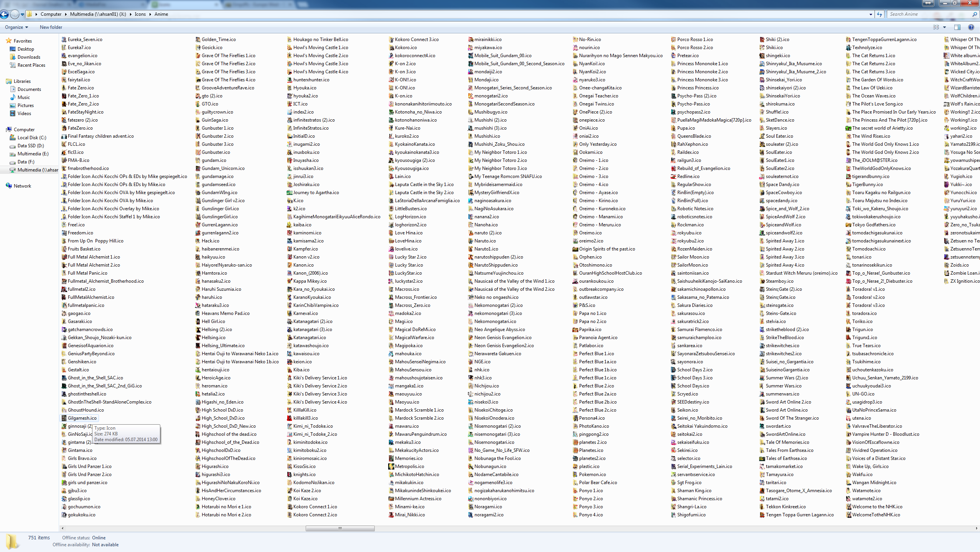Toggle the preview pane button
Image resolution: width=980 pixels, height=552 pixels.
pos(957,27)
